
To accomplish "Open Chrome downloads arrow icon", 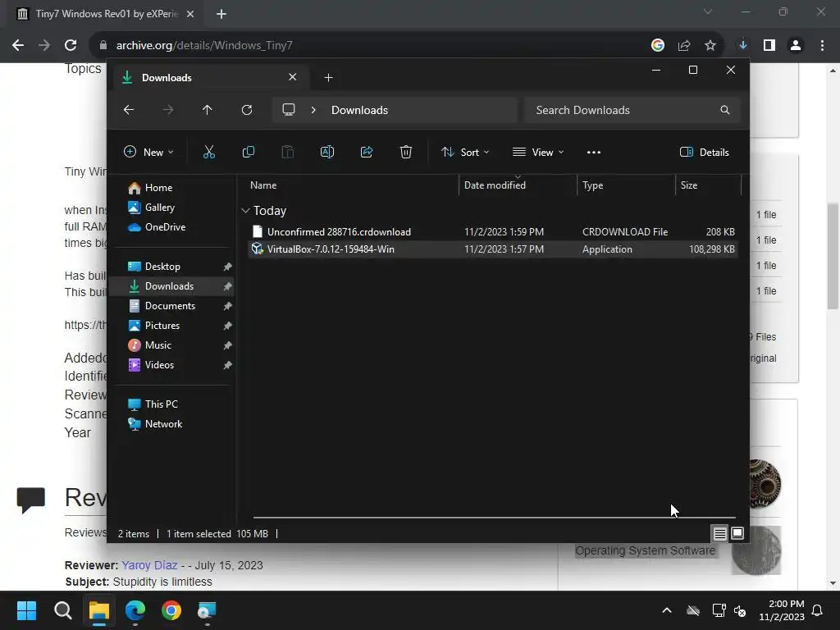I will 743,45.
